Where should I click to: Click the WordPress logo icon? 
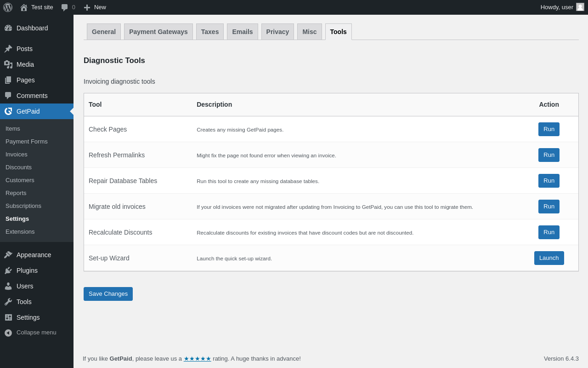pos(8,7)
